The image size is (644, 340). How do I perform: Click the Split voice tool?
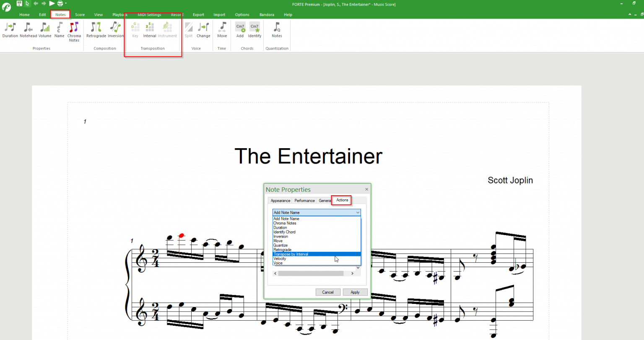(x=189, y=30)
